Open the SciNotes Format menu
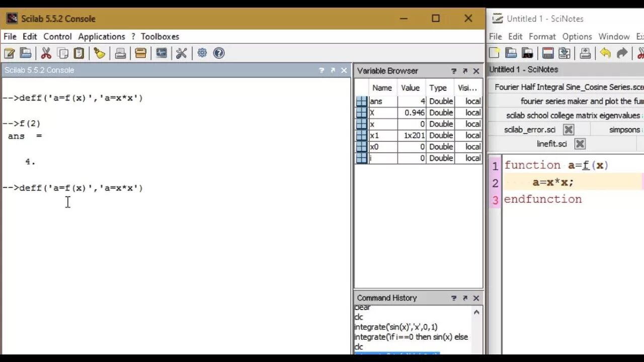Screen dimensions: 644x362 point(542,36)
